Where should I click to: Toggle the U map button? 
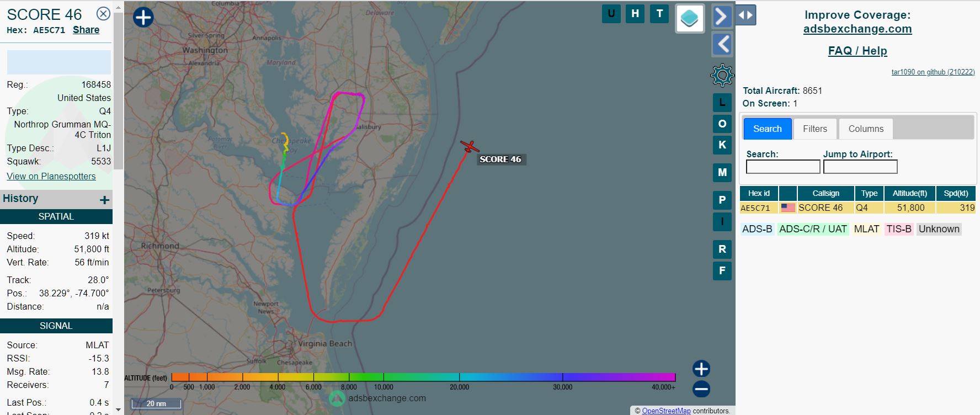click(x=611, y=14)
